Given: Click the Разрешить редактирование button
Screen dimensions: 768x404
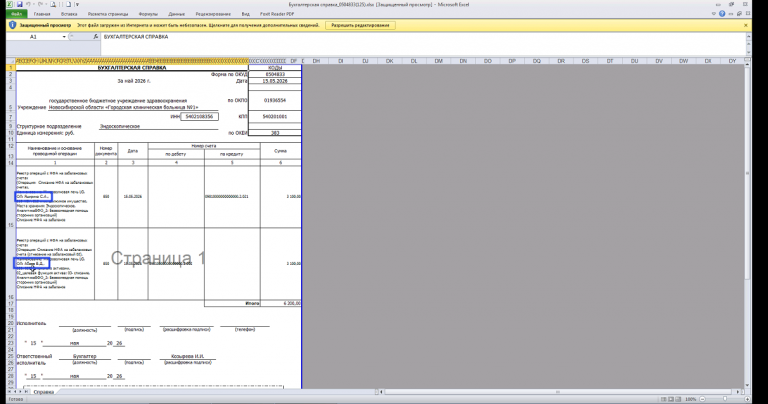Looking at the screenshot, I should pyautogui.click(x=360, y=25).
